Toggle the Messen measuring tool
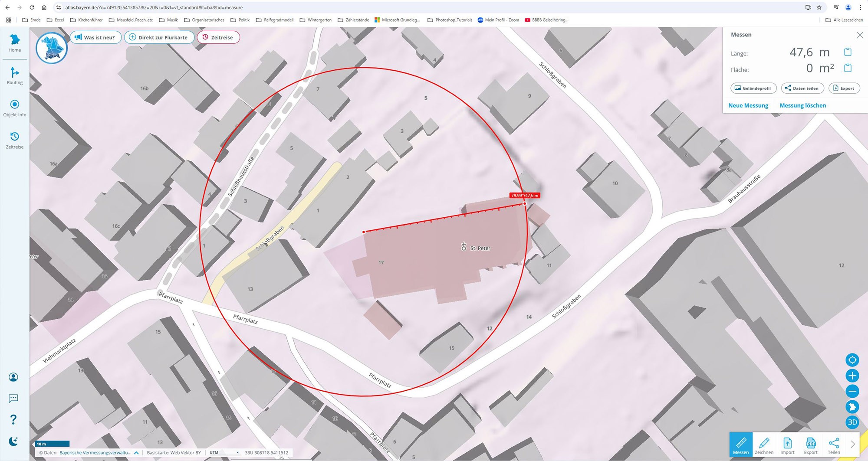Viewport: 868px width, 461px height. point(741,445)
